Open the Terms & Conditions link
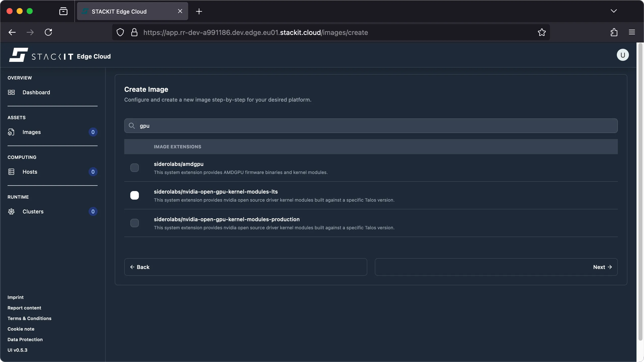The image size is (644, 362). [29, 318]
